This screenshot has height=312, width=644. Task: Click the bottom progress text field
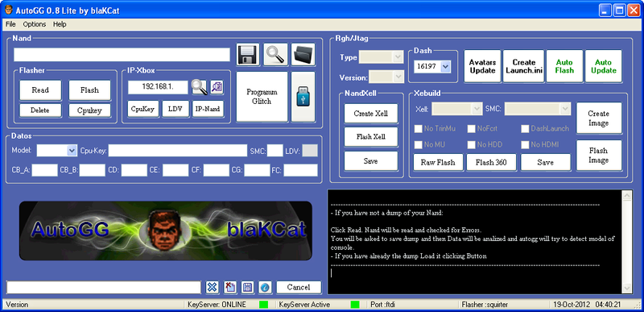coord(104,287)
